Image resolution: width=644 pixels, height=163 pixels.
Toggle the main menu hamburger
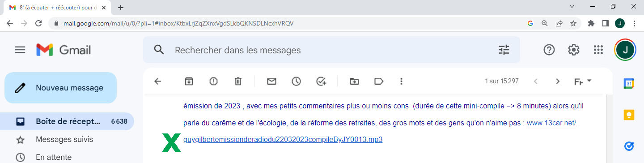point(20,50)
